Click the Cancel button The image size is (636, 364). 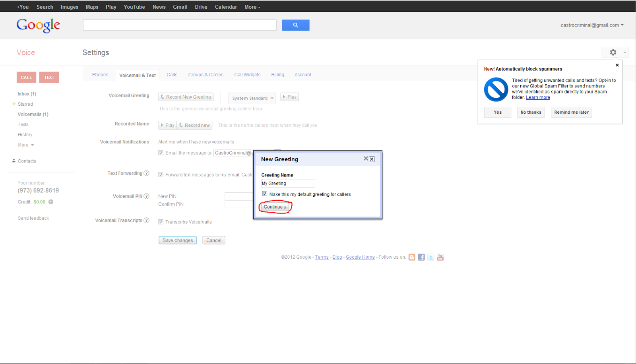click(214, 240)
